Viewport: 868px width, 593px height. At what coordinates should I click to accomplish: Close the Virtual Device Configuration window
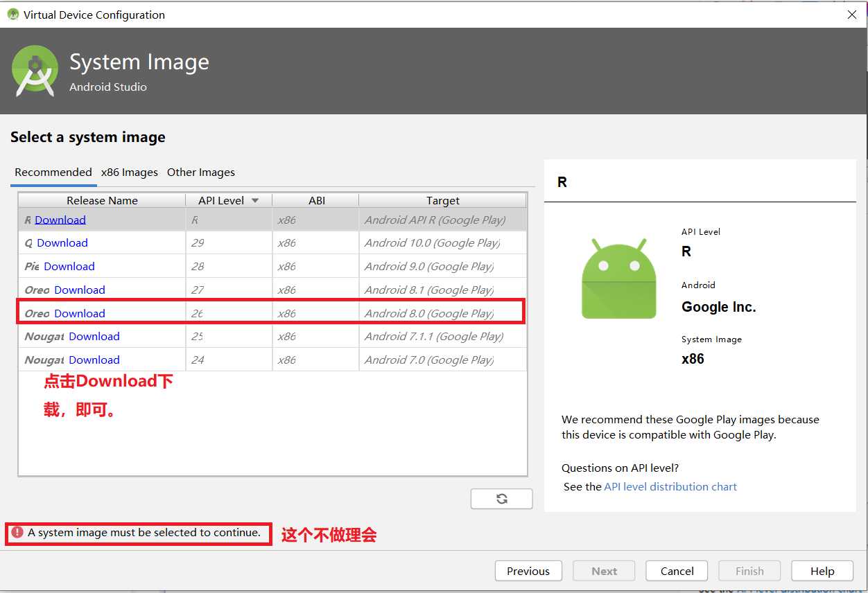tap(852, 15)
